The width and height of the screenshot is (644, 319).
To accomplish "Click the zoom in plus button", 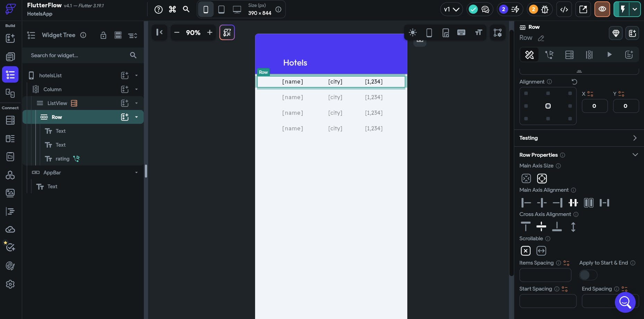I will [210, 33].
